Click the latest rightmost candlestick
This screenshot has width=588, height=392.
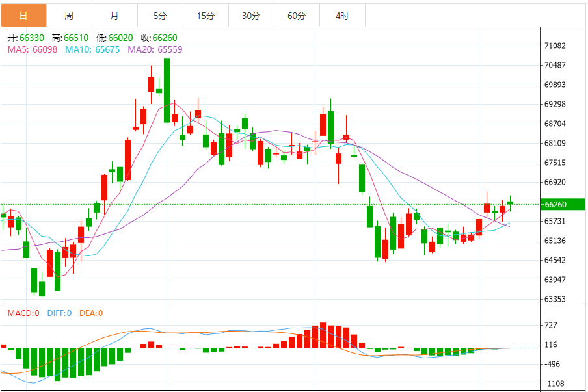[x=510, y=203]
